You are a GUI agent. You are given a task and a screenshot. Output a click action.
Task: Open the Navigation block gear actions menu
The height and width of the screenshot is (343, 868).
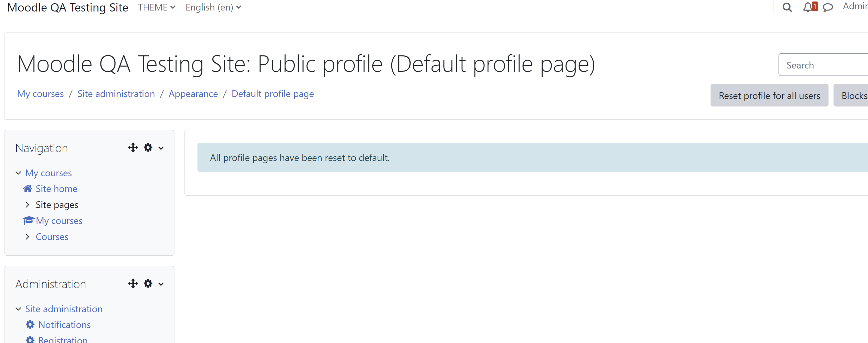[148, 147]
